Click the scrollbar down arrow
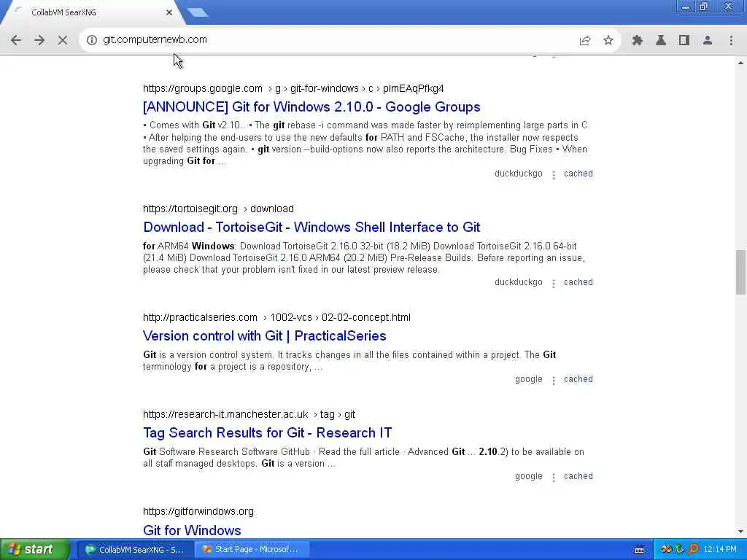The image size is (747, 560). [x=740, y=532]
